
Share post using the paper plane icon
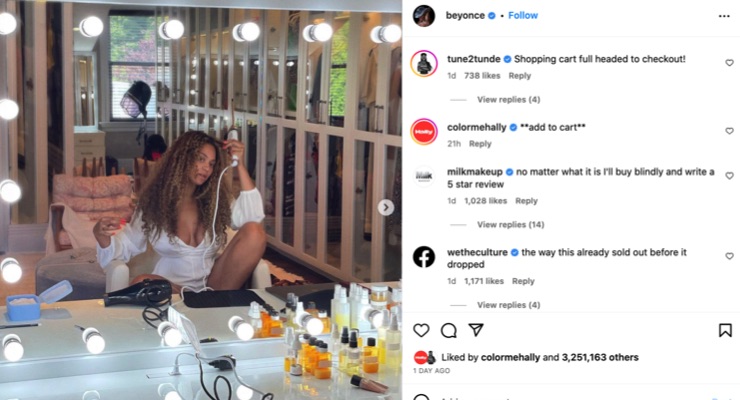point(476,330)
